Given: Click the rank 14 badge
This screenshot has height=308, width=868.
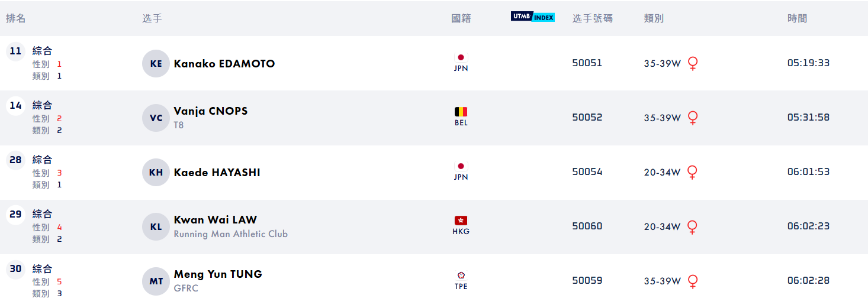Looking at the screenshot, I should (16, 105).
